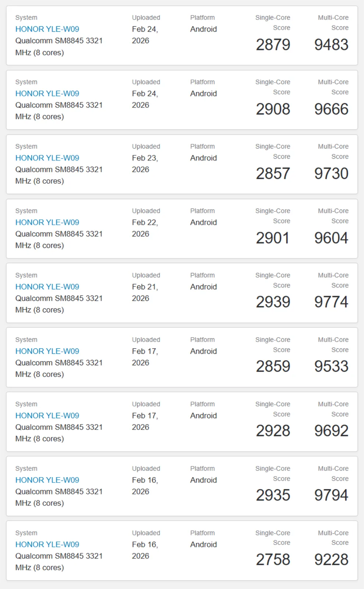
Task: Click the Feb 23, 2026 upload date
Action: [145, 164]
